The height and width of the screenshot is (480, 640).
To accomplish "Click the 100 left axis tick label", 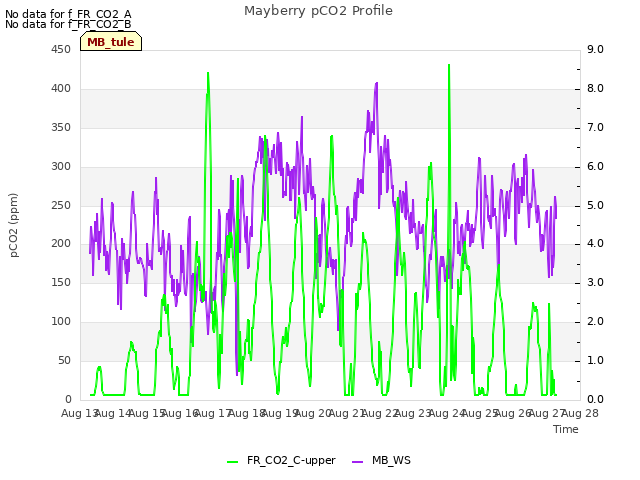I will 61,322.
